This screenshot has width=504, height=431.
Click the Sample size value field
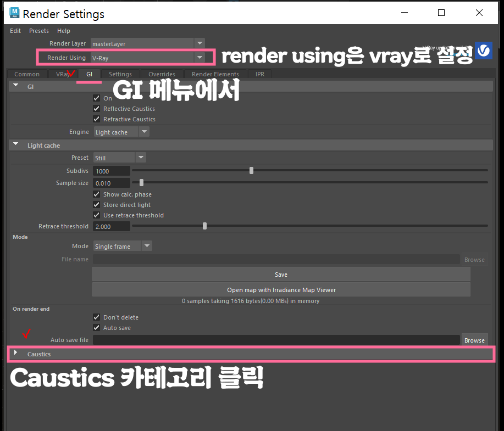[x=112, y=183]
